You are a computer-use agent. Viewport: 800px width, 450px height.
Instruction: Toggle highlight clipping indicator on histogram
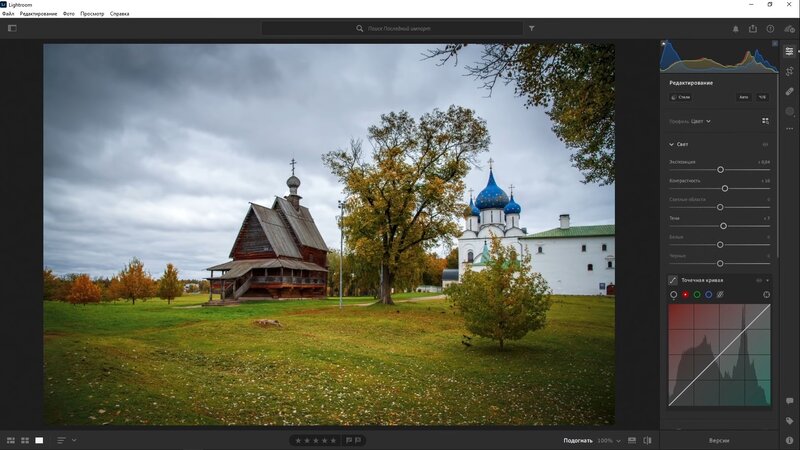coord(775,43)
